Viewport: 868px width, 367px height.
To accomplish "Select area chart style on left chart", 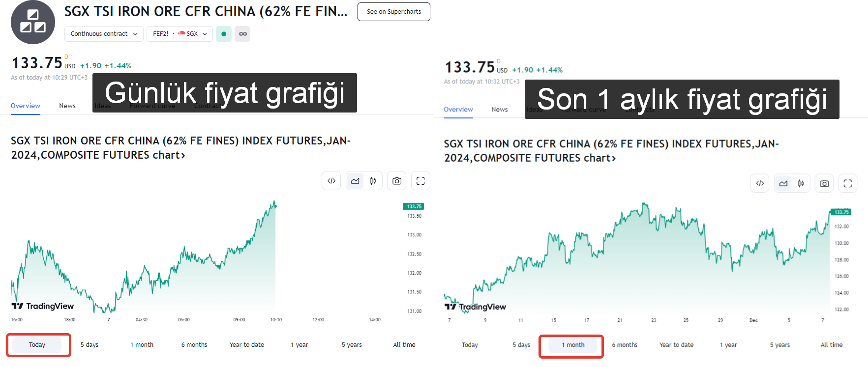I will [x=355, y=181].
